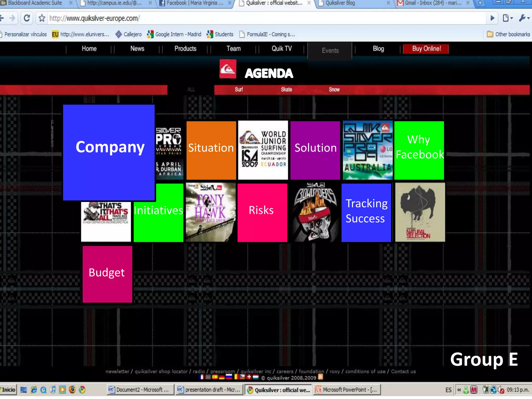This screenshot has height=399, width=532.
Task: Click the browser forward arrow
Action: point(12,18)
